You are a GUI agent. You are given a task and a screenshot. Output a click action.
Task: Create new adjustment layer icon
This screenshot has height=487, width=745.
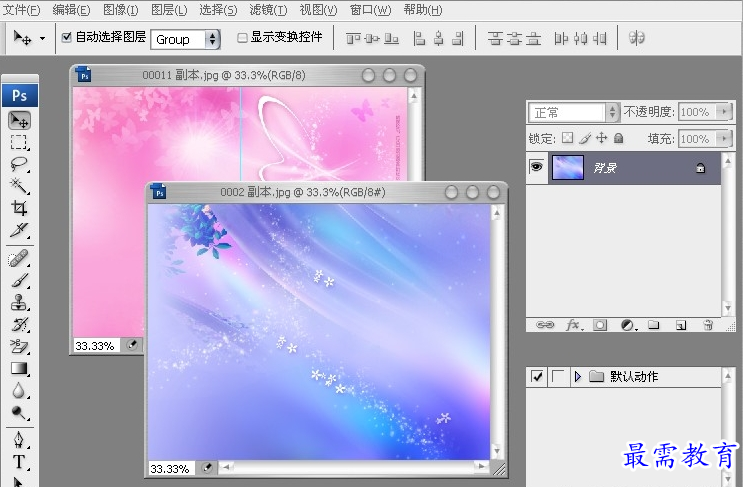coord(628,325)
